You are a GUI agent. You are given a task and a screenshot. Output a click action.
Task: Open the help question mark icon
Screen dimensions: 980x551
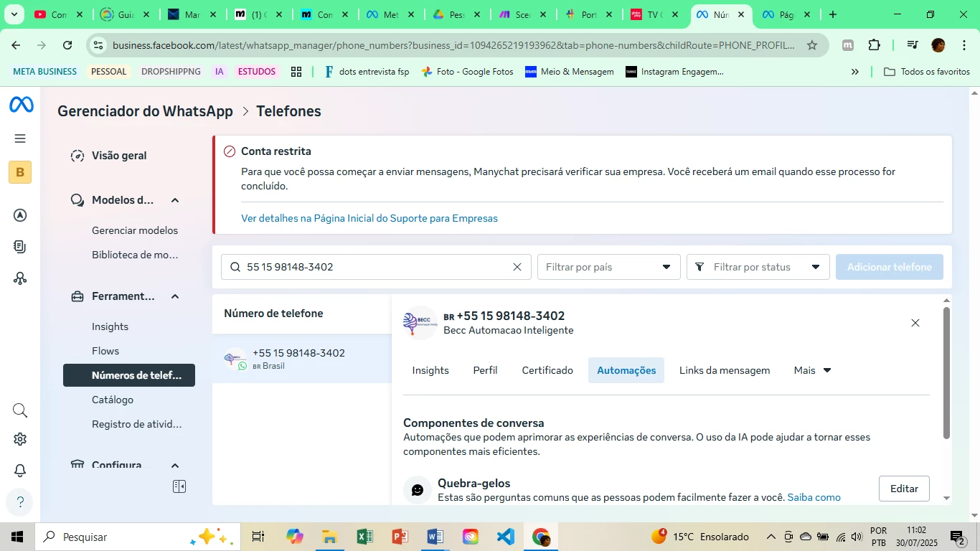(20, 501)
